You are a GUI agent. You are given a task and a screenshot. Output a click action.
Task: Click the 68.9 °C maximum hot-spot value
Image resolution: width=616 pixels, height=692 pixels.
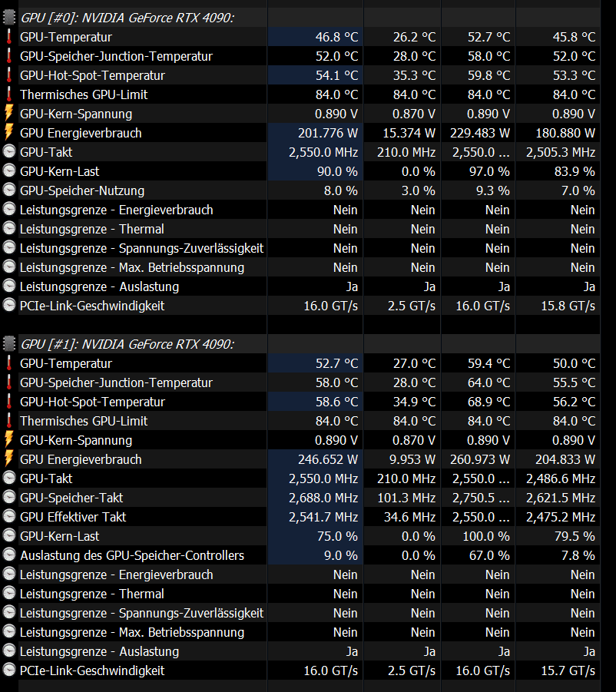coord(489,402)
